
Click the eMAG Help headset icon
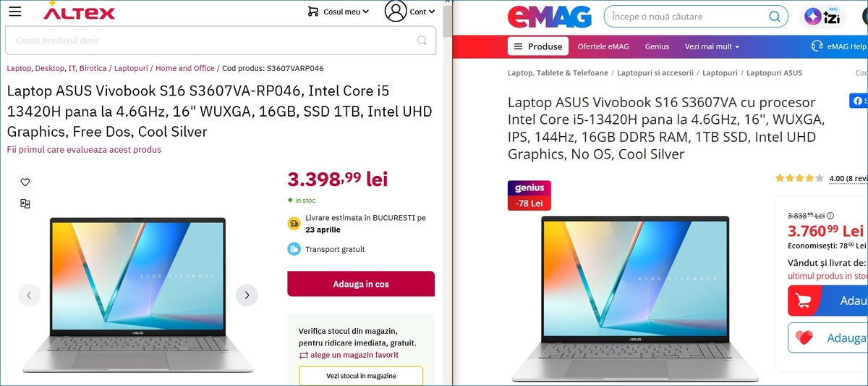click(817, 46)
